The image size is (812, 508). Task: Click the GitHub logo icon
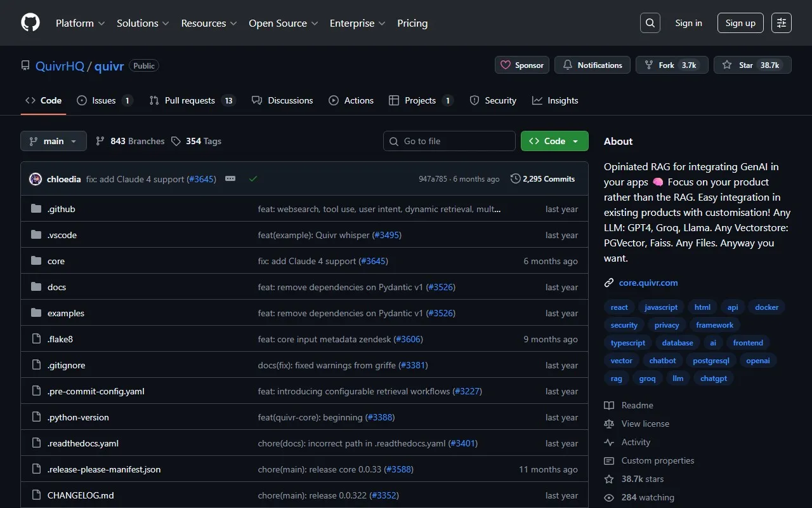[x=30, y=23]
